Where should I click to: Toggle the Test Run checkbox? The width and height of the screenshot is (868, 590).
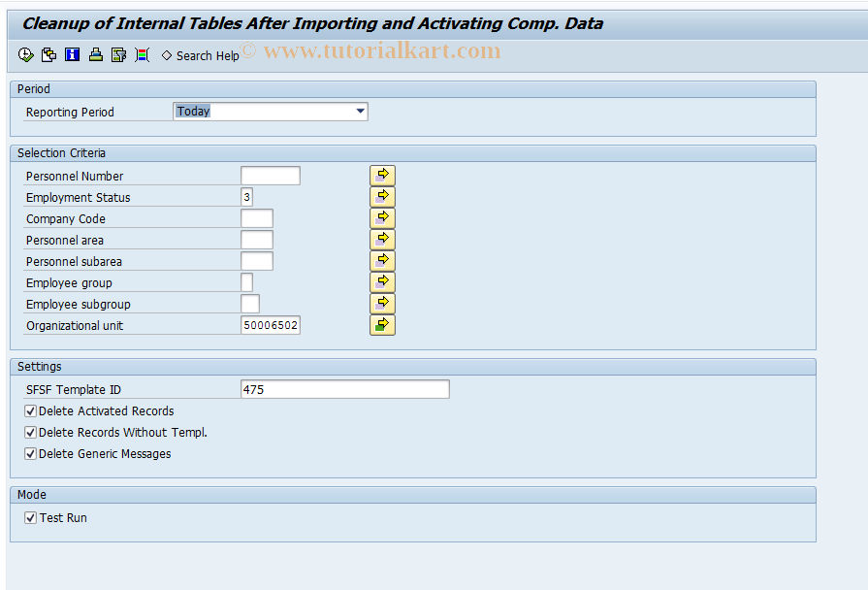(x=31, y=518)
